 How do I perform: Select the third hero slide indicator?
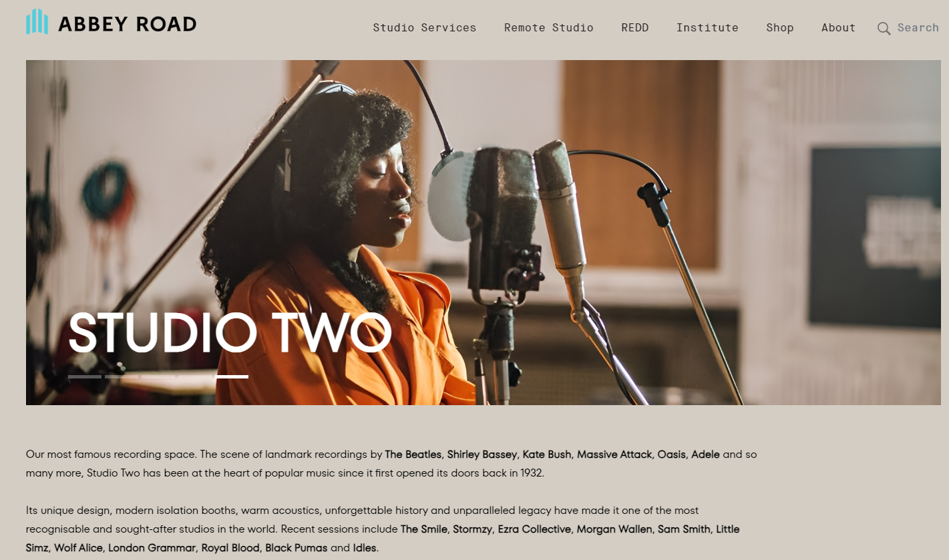pyautogui.click(x=158, y=376)
